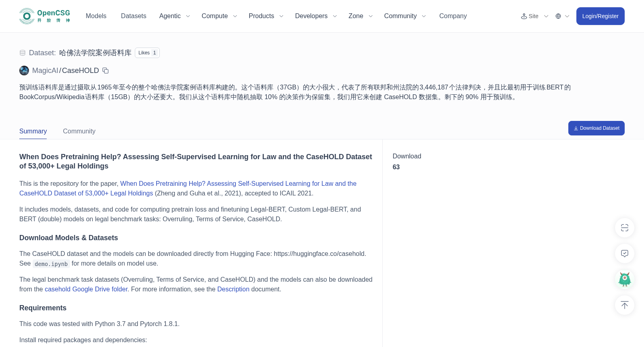
Task: Open the casehold Google Drive folder link
Action: 86,289
